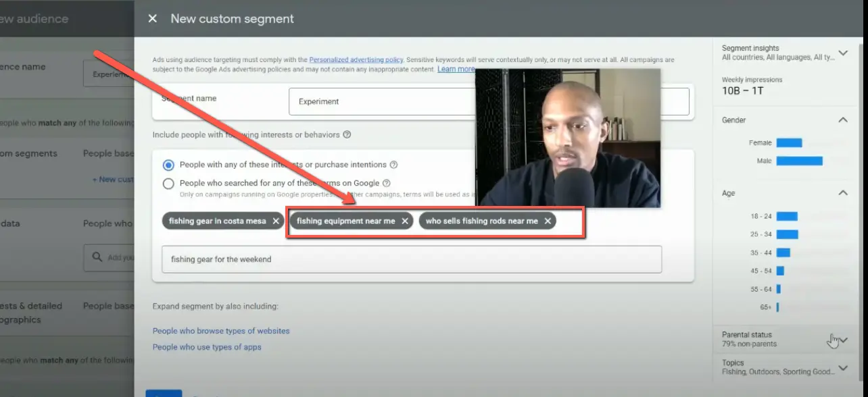Select "People who searched for terms on Google"

168,182
